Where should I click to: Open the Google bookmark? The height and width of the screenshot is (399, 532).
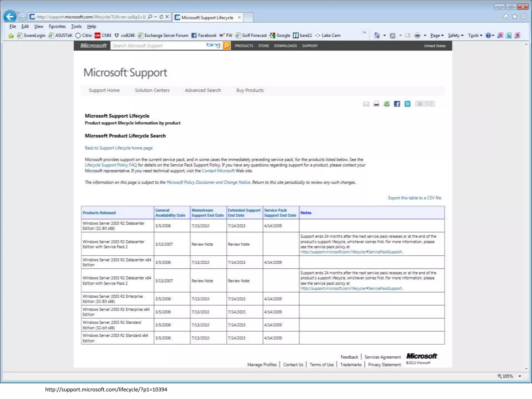click(x=280, y=35)
